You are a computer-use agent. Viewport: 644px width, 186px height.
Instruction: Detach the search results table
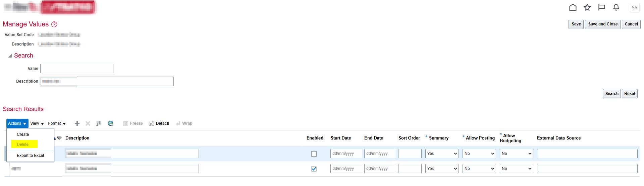pyautogui.click(x=159, y=123)
